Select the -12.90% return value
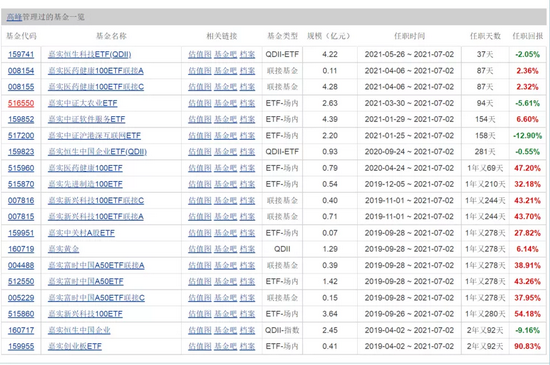The width and height of the screenshot is (550, 365). [527, 136]
